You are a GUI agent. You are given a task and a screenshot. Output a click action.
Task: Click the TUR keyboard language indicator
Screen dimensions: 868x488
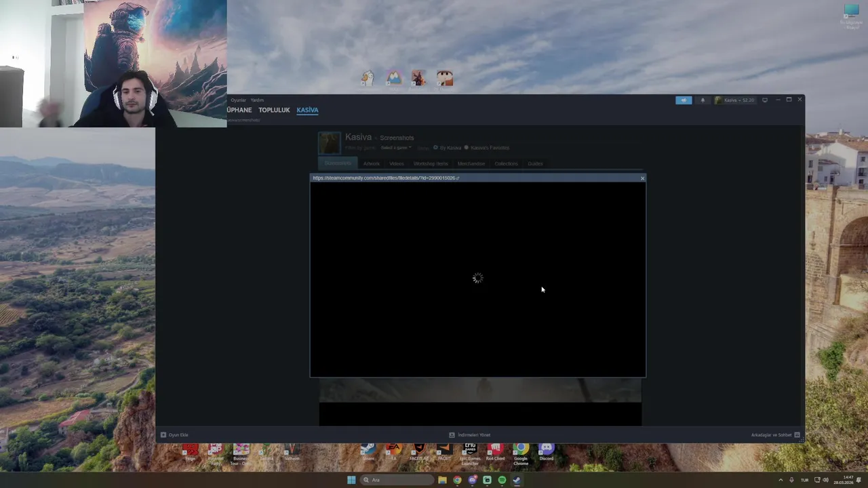point(804,480)
